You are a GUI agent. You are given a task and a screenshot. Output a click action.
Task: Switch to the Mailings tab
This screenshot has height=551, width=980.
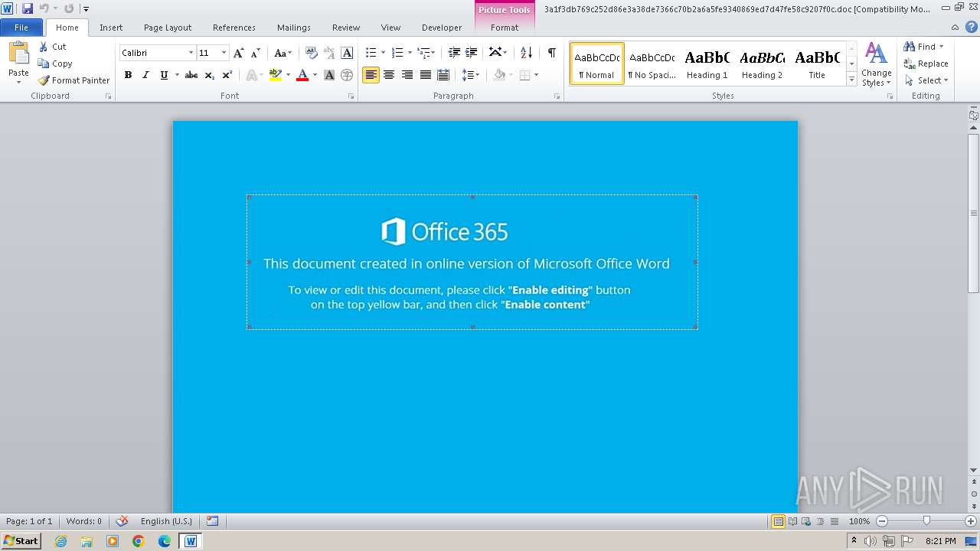tap(294, 27)
